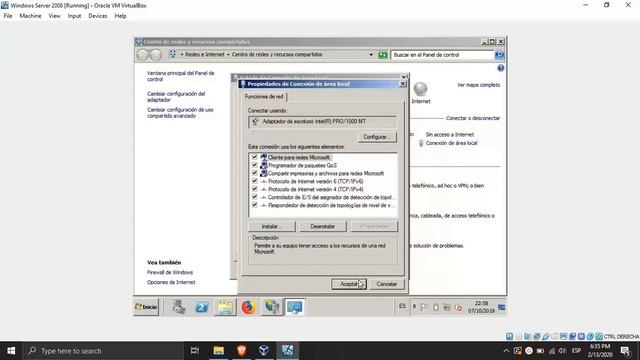Open host action center notifications
640x360 pixels.
625,351
